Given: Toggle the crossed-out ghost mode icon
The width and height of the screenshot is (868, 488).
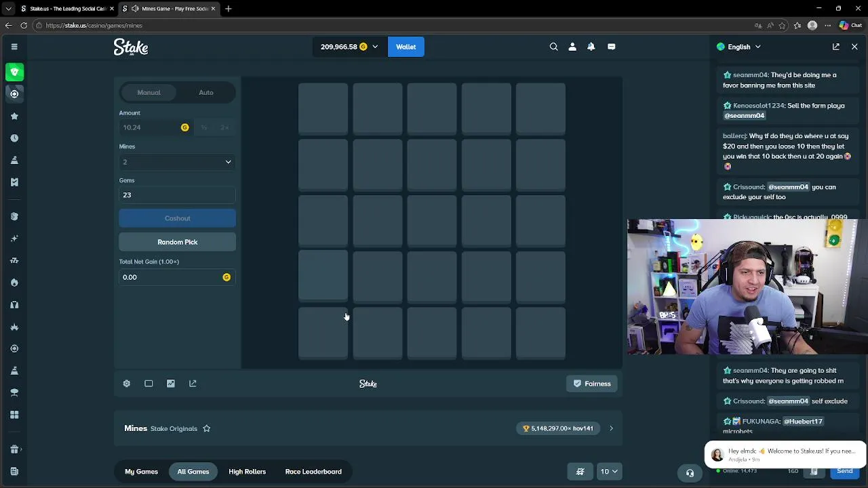Looking at the screenshot, I should pyautogui.click(x=580, y=472).
